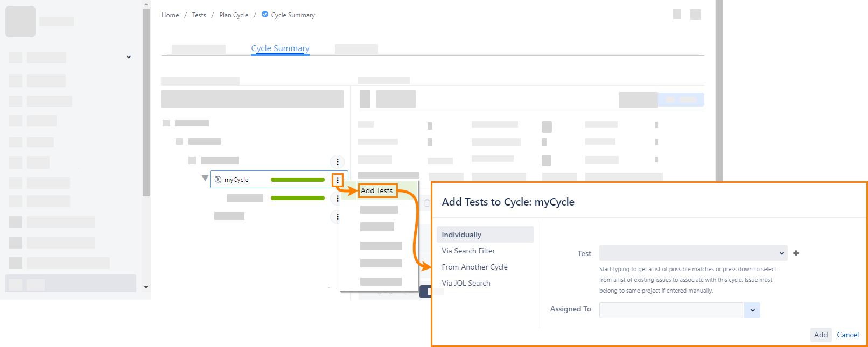Click the sidebar vertical scrollbar thumb
The height and width of the screenshot is (347, 868).
pyautogui.click(x=146, y=102)
